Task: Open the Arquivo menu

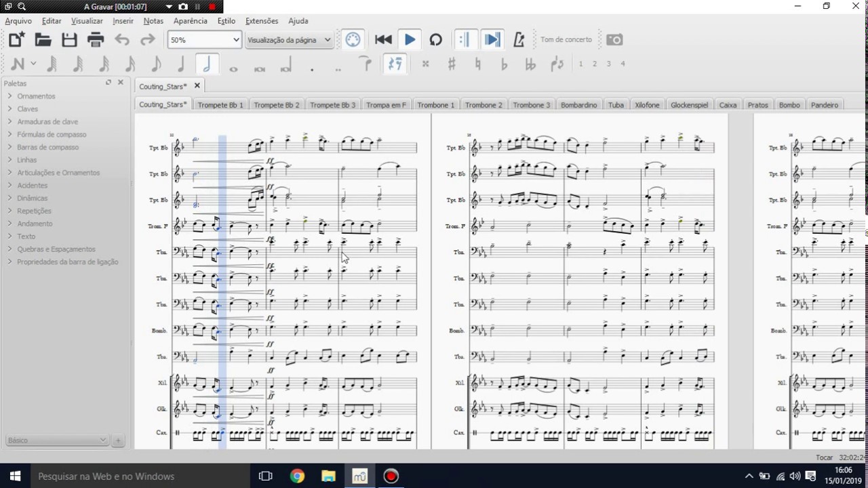Action: pos(18,21)
